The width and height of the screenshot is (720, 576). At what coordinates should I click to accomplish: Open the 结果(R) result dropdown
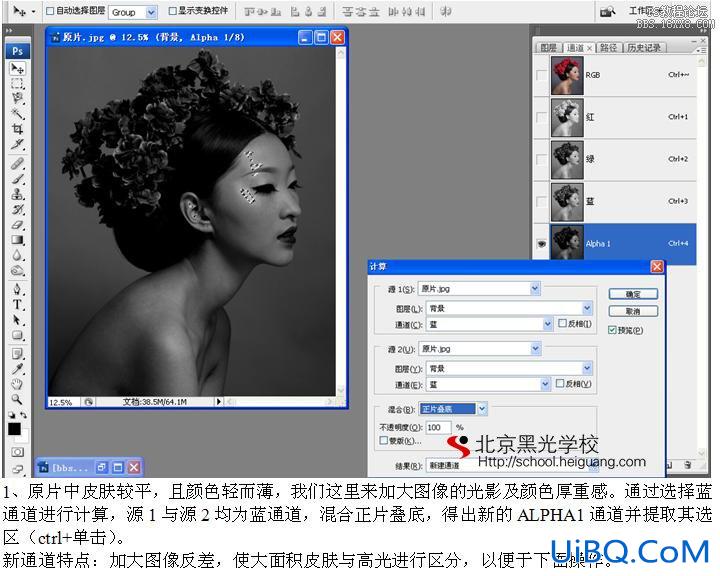(x=593, y=465)
